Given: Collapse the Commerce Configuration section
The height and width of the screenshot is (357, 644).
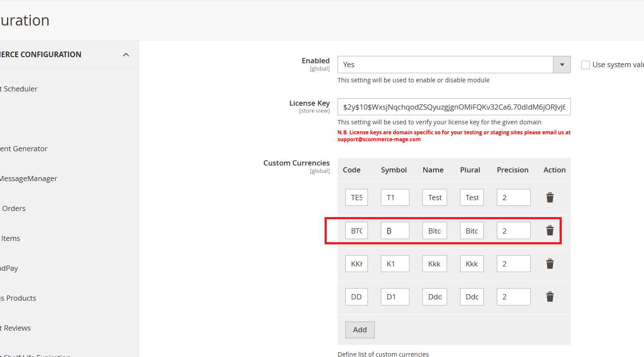Looking at the screenshot, I should pyautogui.click(x=126, y=55).
